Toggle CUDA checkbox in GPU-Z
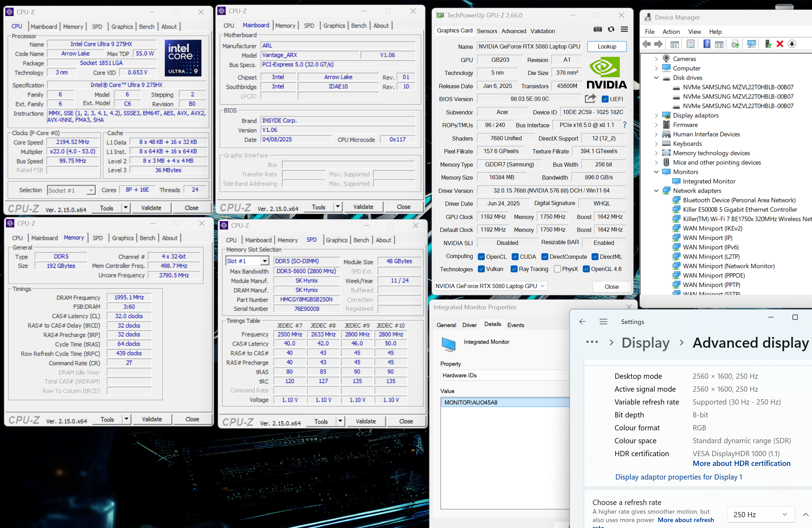812x528 pixels. pyautogui.click(x=515, y=257)
